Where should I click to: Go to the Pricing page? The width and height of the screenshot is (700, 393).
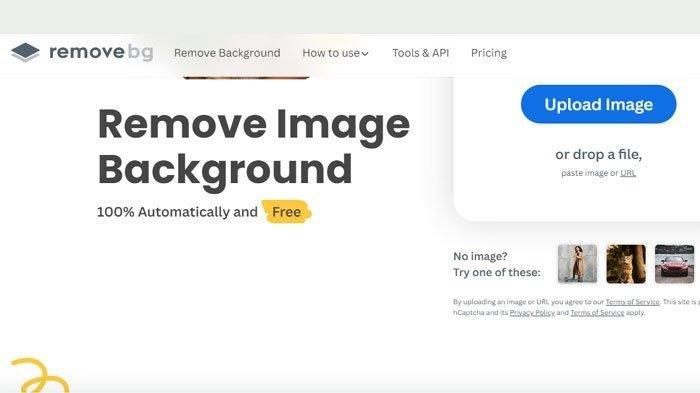[489, 53]
